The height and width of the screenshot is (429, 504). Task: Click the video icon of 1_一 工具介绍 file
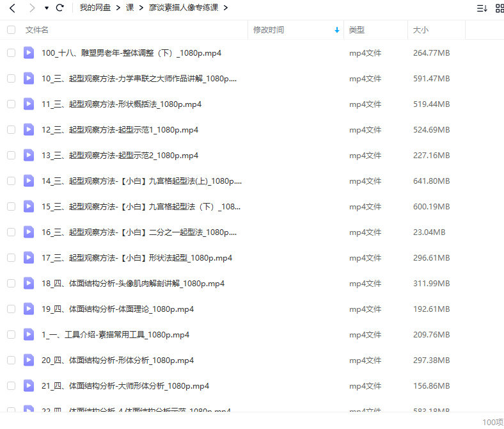pos(29,334)
